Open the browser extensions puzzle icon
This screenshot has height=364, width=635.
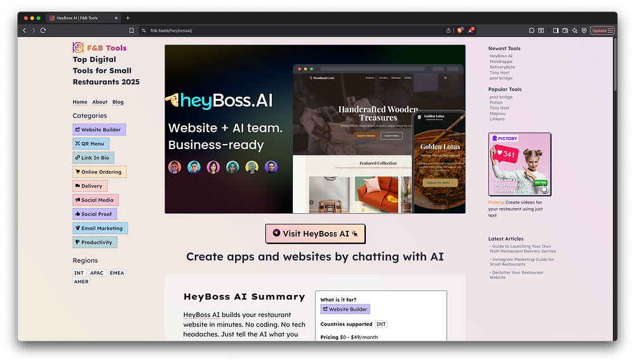point(531,30)
